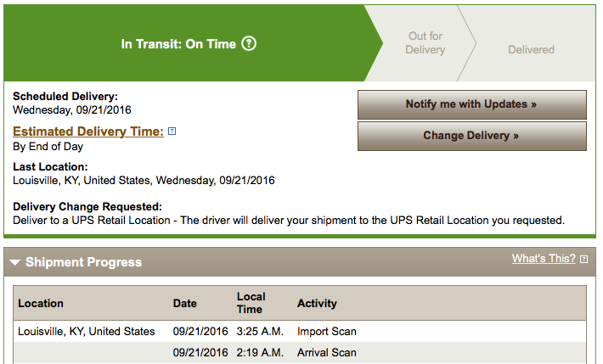603x364 pixels.
Task: Click the Activity column header
Action: coord(317,303)
